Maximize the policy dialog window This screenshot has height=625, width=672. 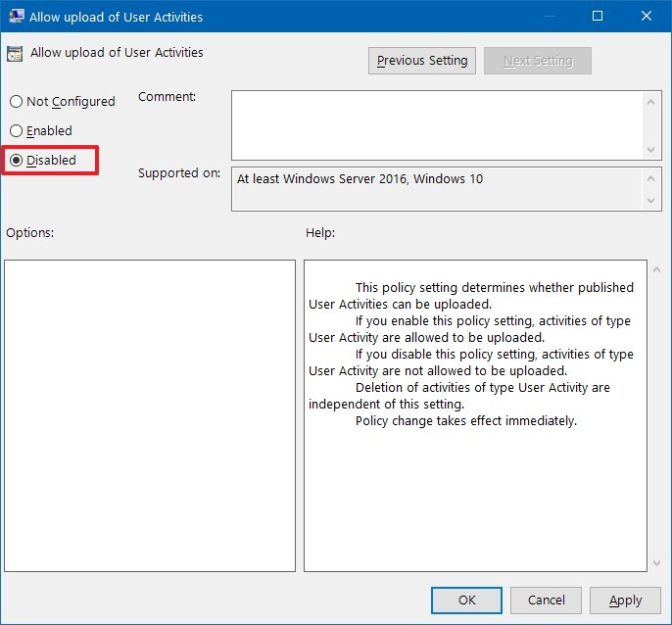pyautogui.click(x=597, y=17)
